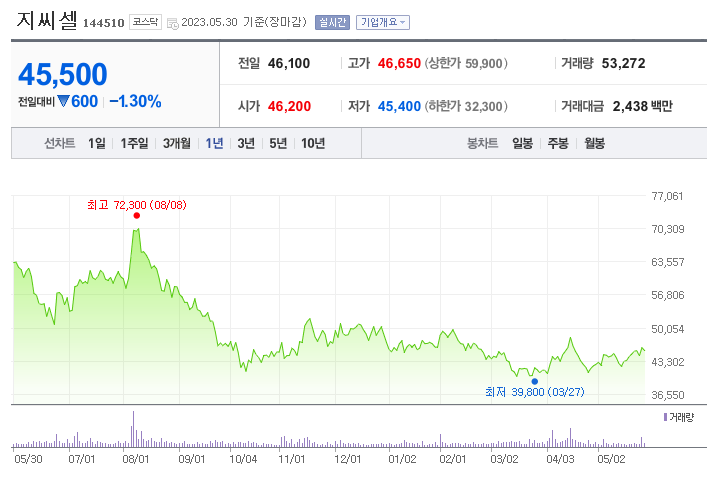Click the current price 45,500
Viewport: 707px width, 478px height.
click(x=63, y=74)
